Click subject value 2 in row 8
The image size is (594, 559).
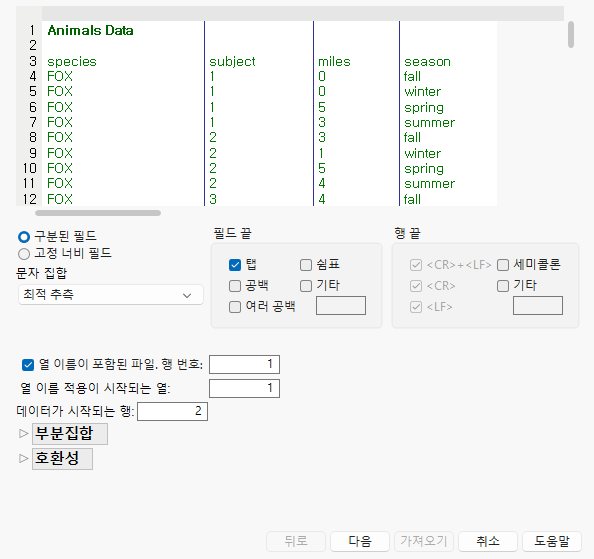(x=213, y=137)
